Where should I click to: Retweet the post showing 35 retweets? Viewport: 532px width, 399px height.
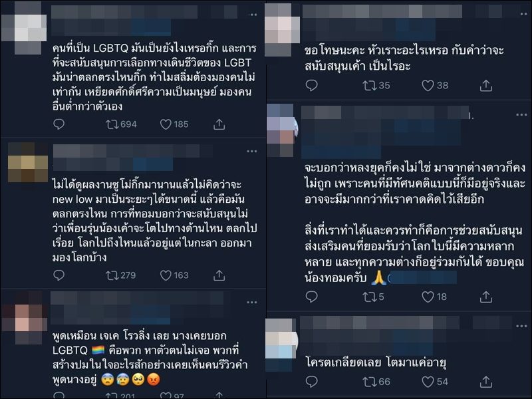click(x=369, y=86)
